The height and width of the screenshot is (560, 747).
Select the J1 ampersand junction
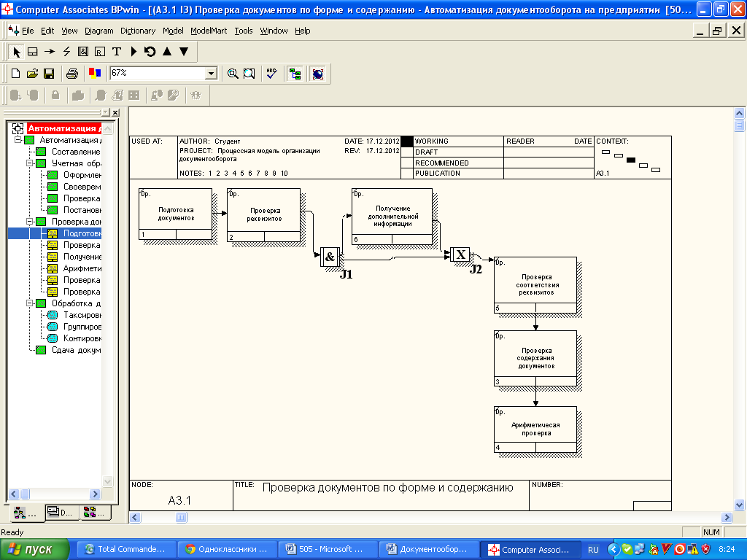[x=330, y=257]
